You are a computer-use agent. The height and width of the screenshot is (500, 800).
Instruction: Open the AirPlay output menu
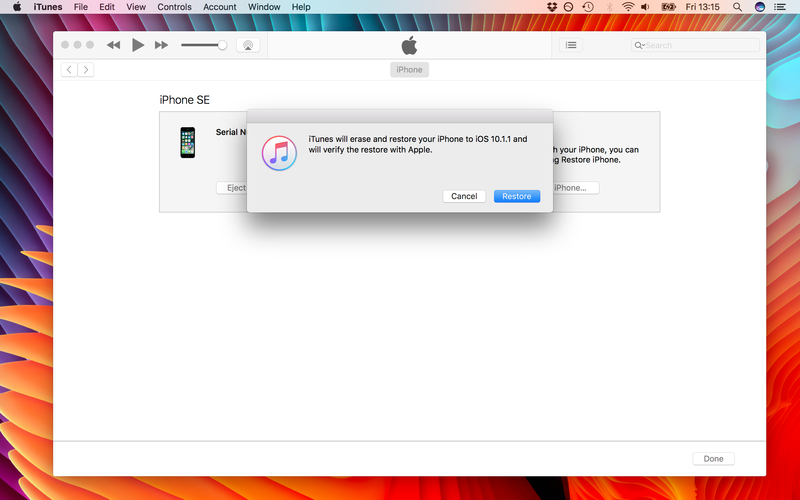[248, 45]
